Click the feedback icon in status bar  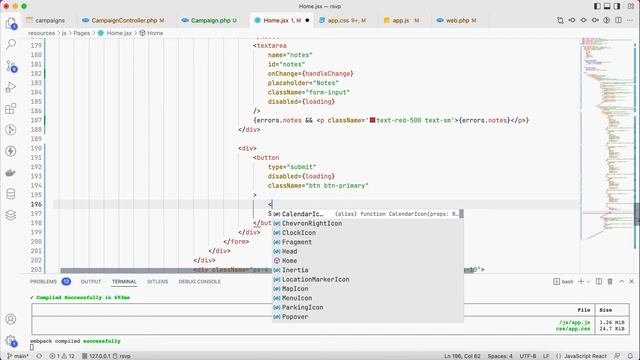(x=617, y=356)
